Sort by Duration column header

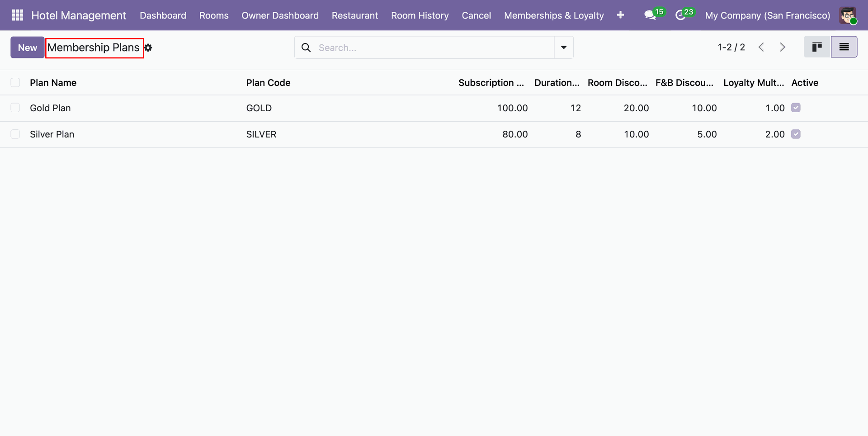pyautogui.click(x=557, y=83)
